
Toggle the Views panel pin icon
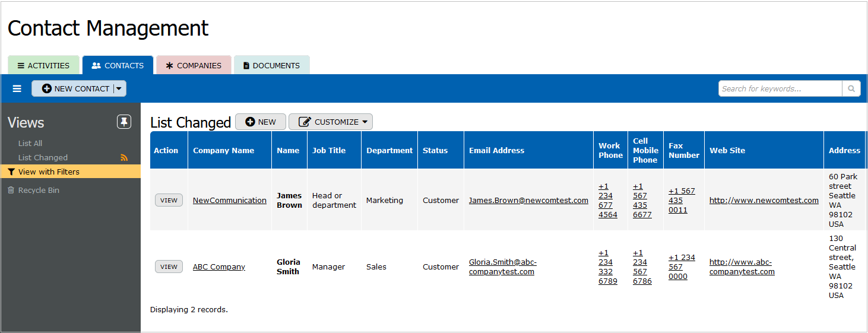pyautogui.click(x=123, y=122)
